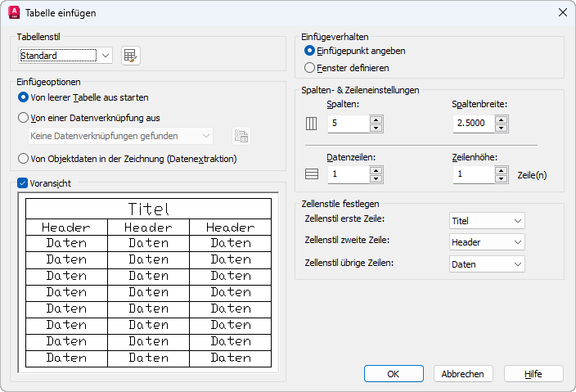Choose 'Fenster definieren' insertion behavior
This screenshot has height=392, width=576.
pos(309,68)
